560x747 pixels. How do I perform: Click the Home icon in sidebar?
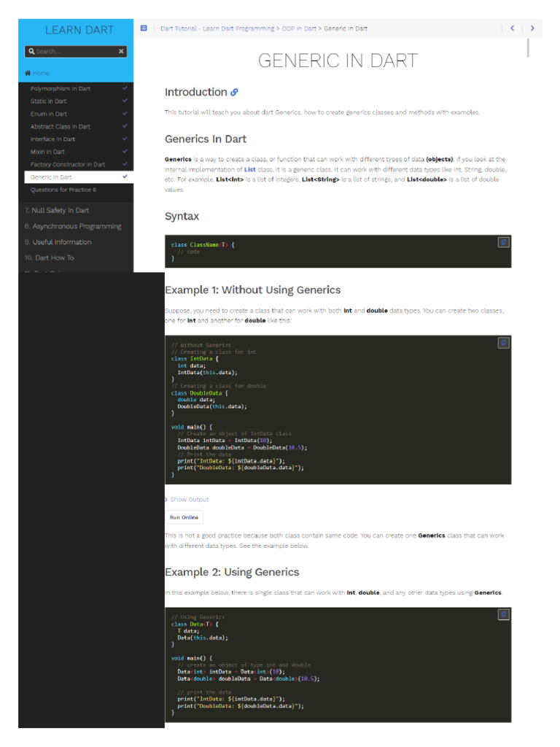pos(28,73)
